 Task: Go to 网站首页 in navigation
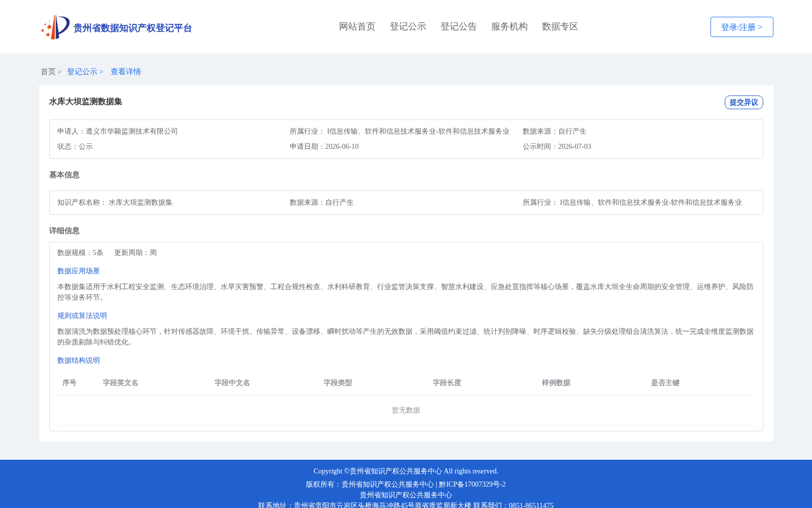[357, 26]
